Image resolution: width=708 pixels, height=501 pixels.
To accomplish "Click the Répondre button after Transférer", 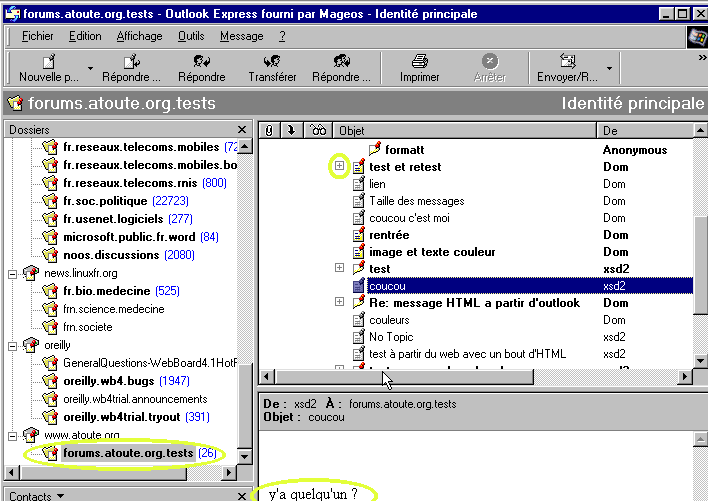I will coord(341,68).
